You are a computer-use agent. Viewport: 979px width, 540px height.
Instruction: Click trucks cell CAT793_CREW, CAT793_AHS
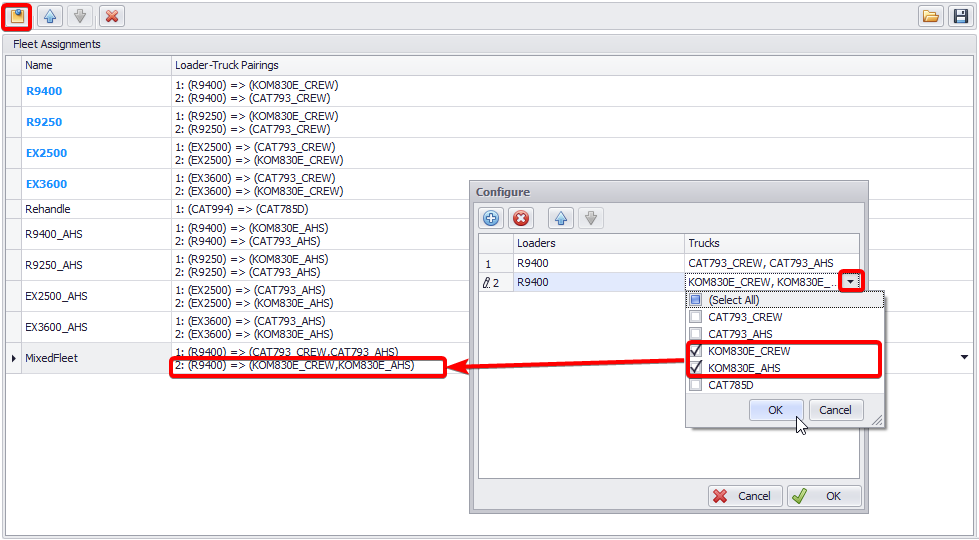tap(772, 263)
